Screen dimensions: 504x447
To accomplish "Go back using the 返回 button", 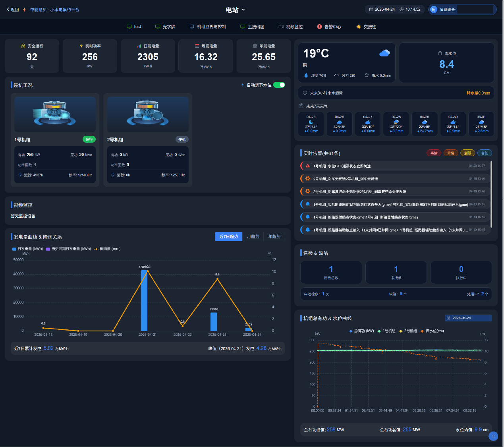I will 13,10.
